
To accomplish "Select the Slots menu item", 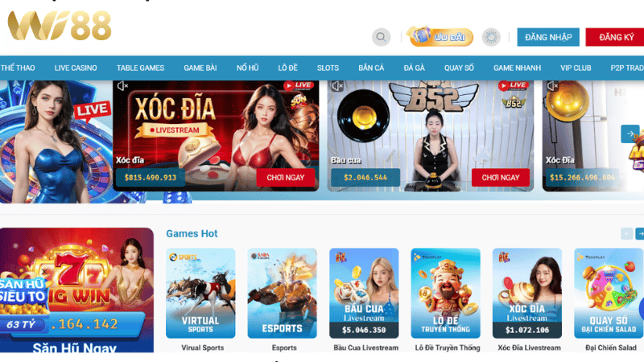I will click(328, 68).
